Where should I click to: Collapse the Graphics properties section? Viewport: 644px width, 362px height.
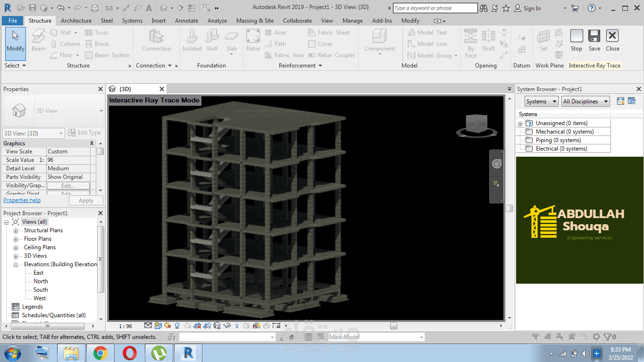pyautogui.click(x=92, y=143)
